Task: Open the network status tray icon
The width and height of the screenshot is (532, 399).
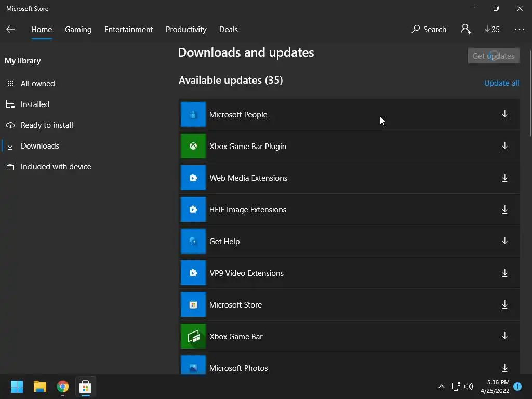Action: (456, 387)
